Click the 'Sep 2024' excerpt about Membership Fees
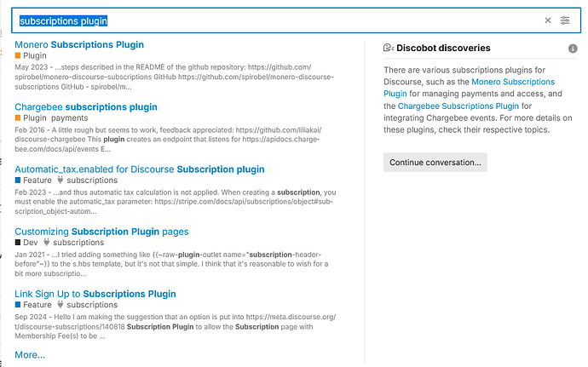The image size is (588, 367). [x=176, y=326]
